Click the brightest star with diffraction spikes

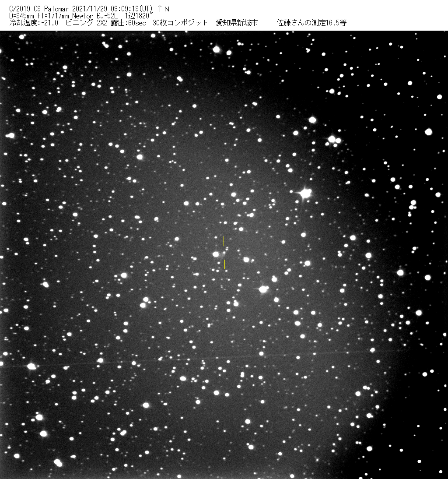pos(304,193)
